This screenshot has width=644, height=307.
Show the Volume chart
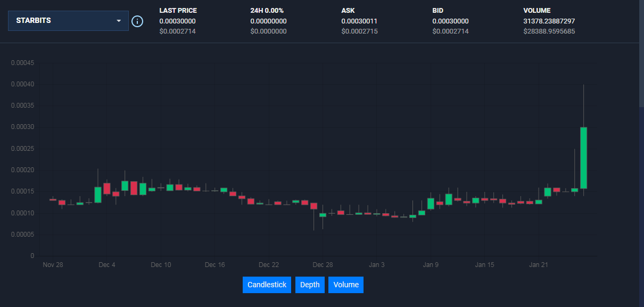(346, 285)
